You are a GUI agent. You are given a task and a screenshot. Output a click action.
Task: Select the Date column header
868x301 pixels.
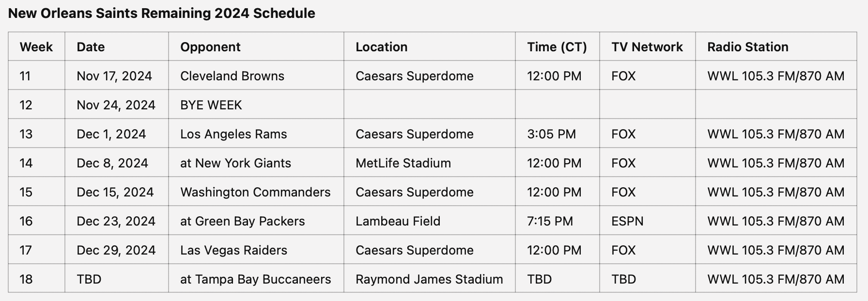pos(117,47)
